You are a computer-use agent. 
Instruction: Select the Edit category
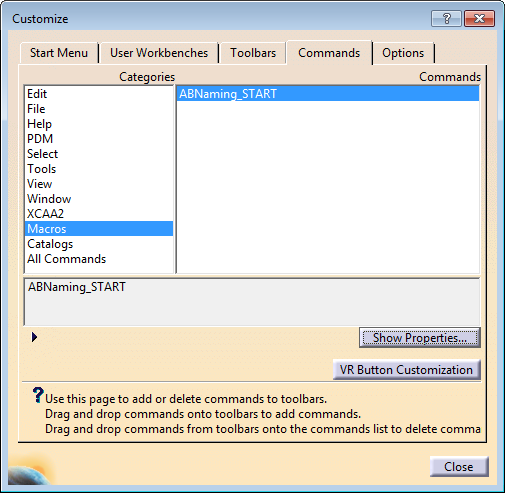coord(99,94)
